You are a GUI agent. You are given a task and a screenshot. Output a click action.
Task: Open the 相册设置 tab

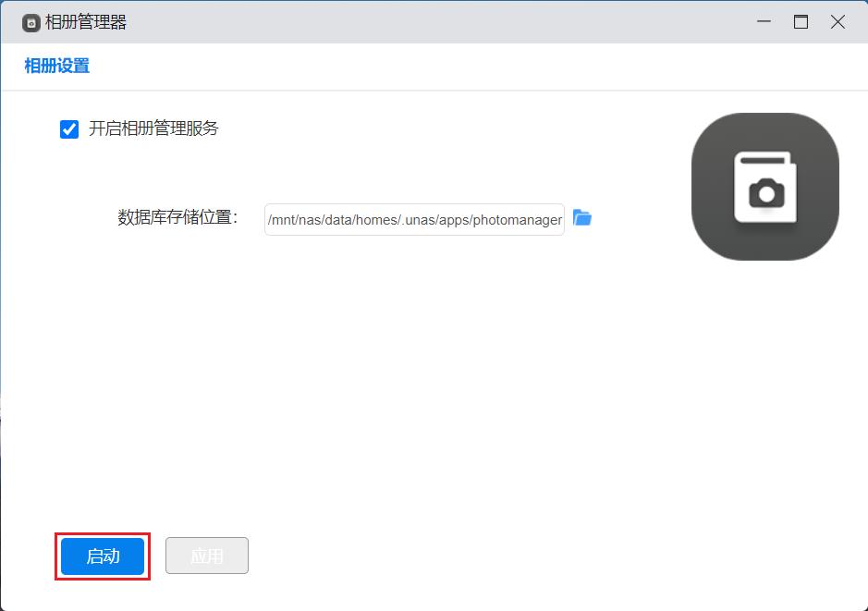point(56,66)
